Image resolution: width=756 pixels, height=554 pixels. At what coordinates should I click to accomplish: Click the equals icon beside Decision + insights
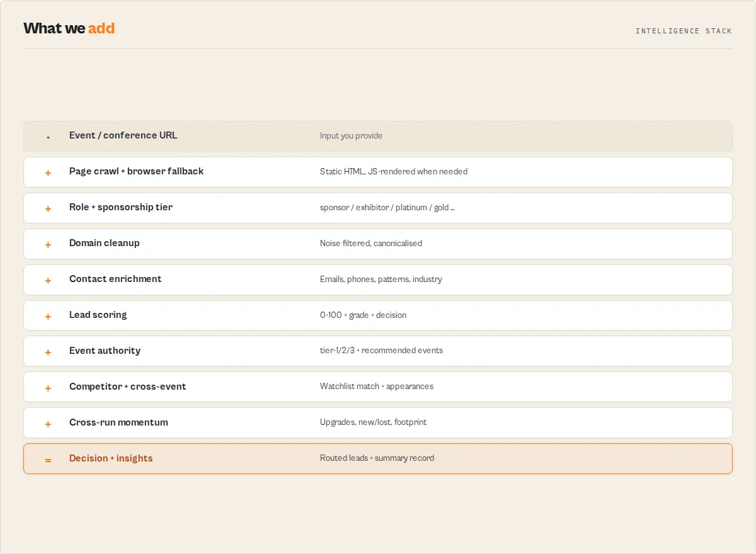48,460
